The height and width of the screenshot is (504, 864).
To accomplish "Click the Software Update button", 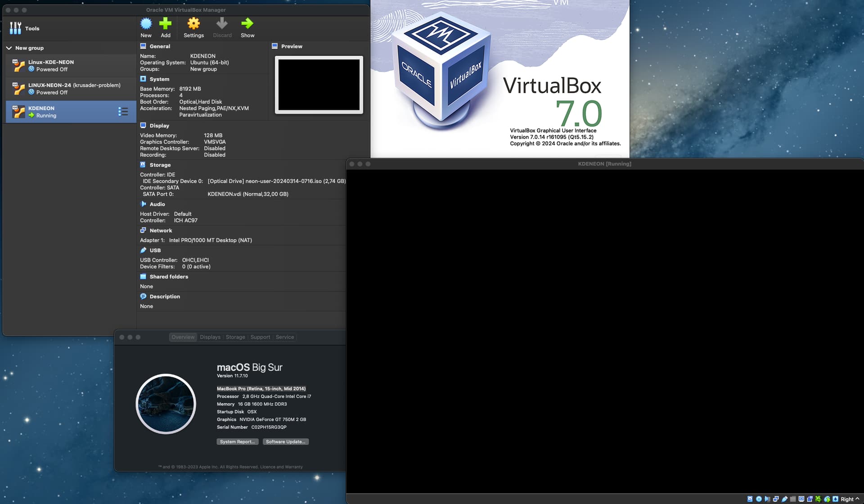I will tap(285, 442).
